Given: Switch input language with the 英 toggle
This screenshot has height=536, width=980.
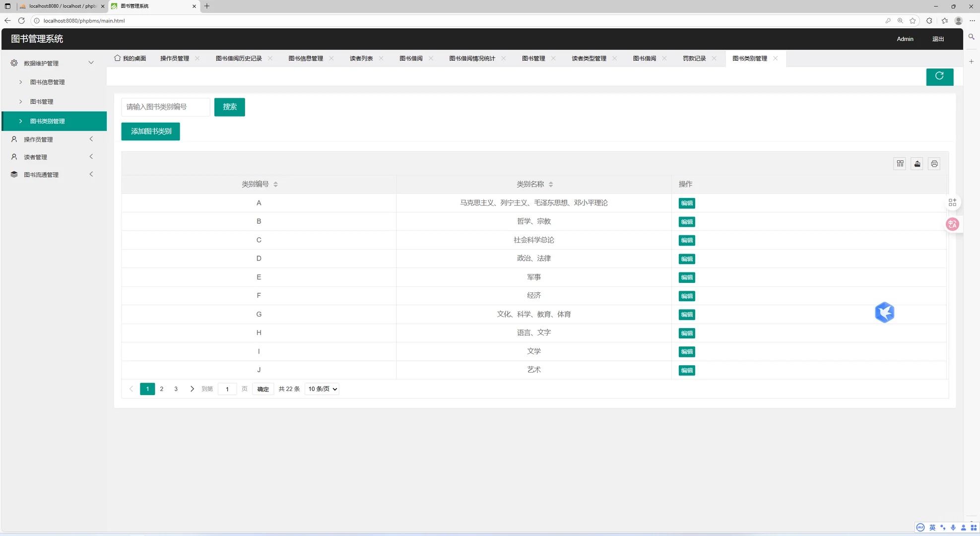Looking at the screenshot, I should [932, 528].
